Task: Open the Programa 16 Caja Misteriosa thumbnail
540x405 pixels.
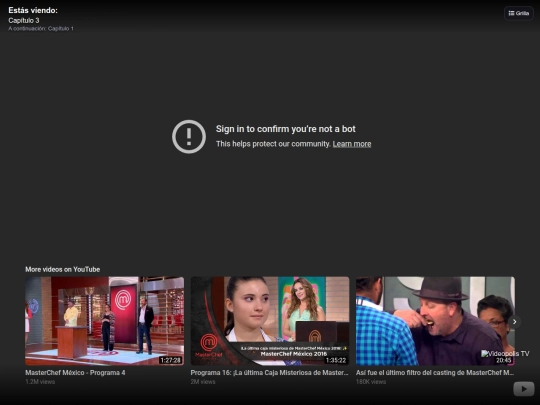Action: click(270, 321)
